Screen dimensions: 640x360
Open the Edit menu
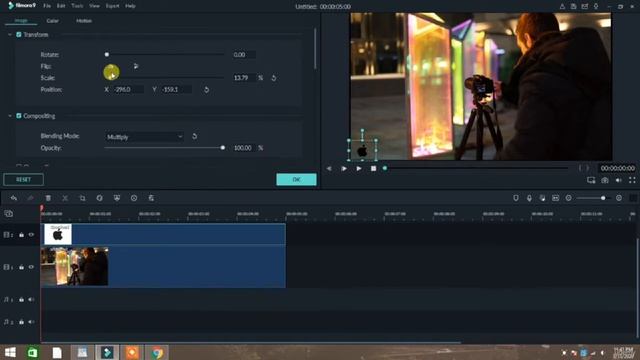(61, 6)
